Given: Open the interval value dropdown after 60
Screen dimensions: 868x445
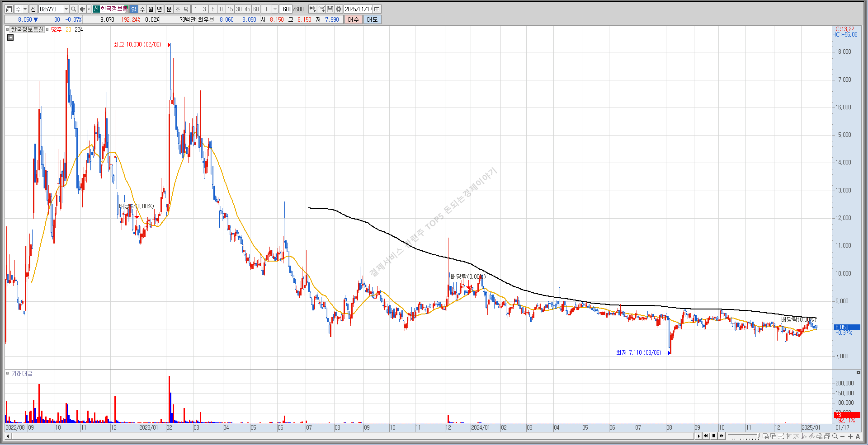Looking at the screenshot, I should (x=275, y=9).
